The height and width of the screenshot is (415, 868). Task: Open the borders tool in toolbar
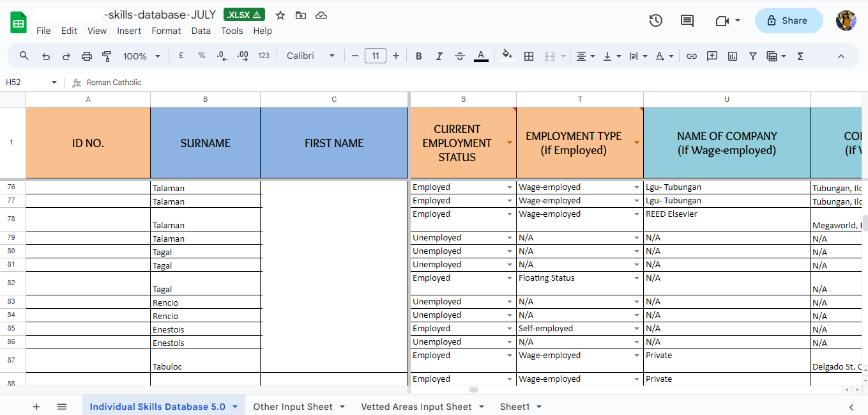(x=529, y=56)
